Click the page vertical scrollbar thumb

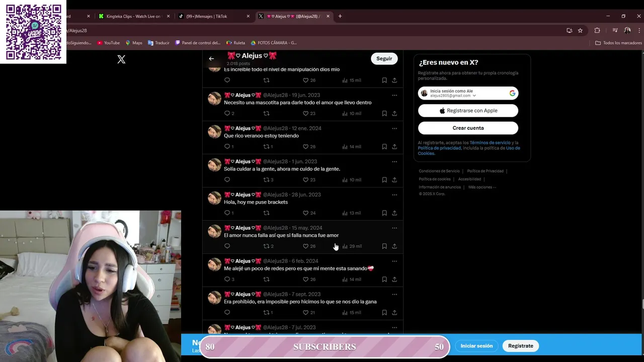tap(642, 304)
